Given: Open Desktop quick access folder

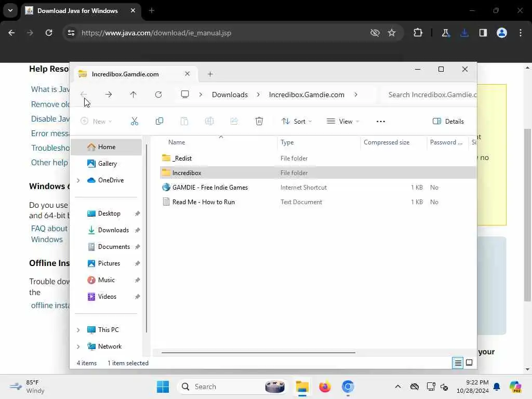Looking at the screenshot, I should coord(109,214).
